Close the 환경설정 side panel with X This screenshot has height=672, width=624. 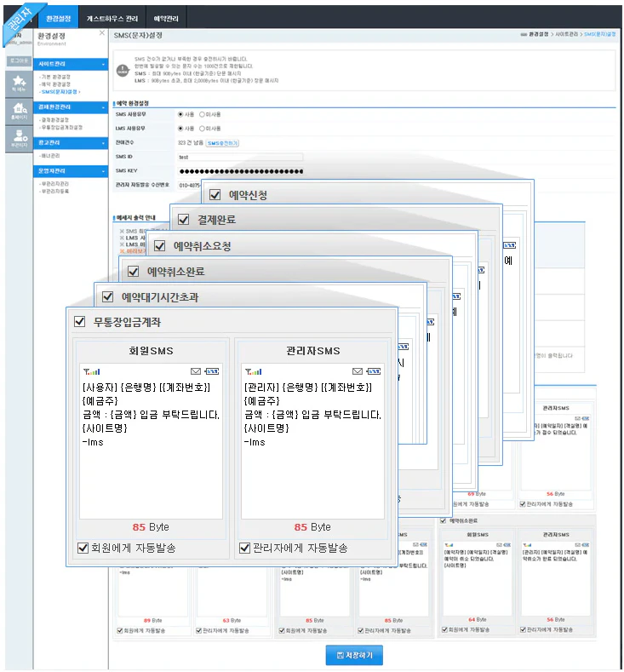pyautogui.click(x=102, y=33)
